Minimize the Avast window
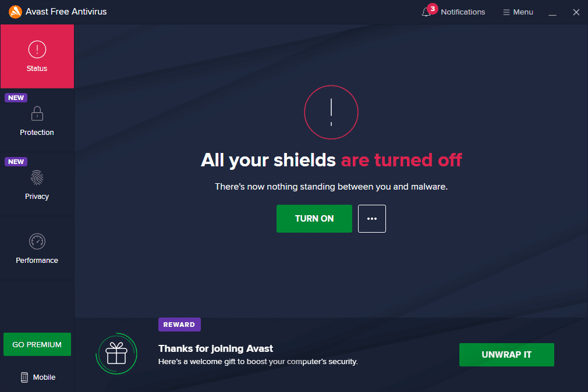 coord(552,12)
